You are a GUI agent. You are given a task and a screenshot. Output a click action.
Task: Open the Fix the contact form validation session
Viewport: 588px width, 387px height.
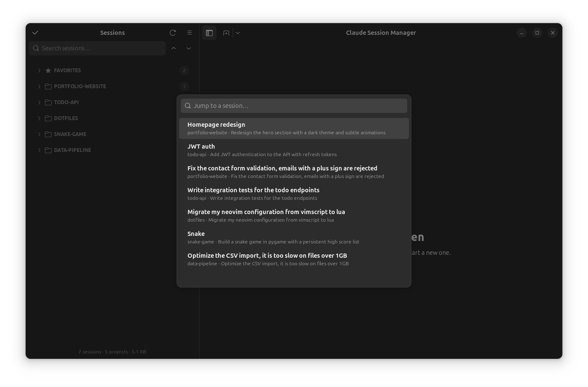294,172
